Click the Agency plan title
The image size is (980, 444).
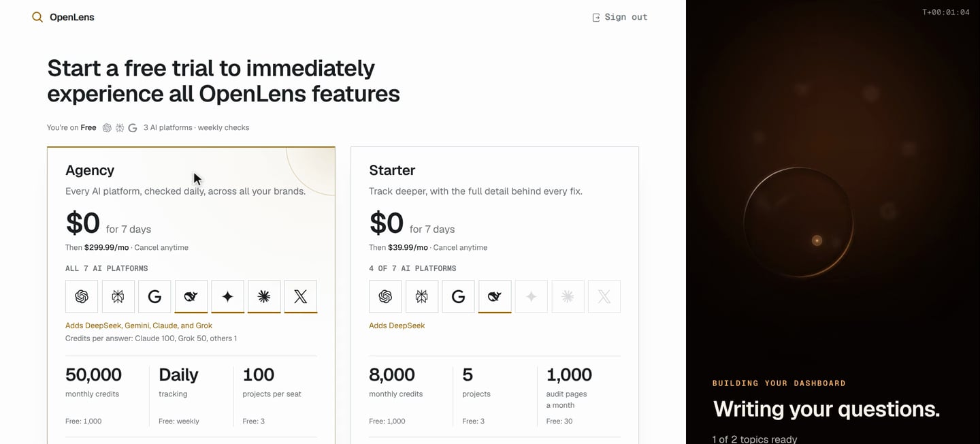90,170
